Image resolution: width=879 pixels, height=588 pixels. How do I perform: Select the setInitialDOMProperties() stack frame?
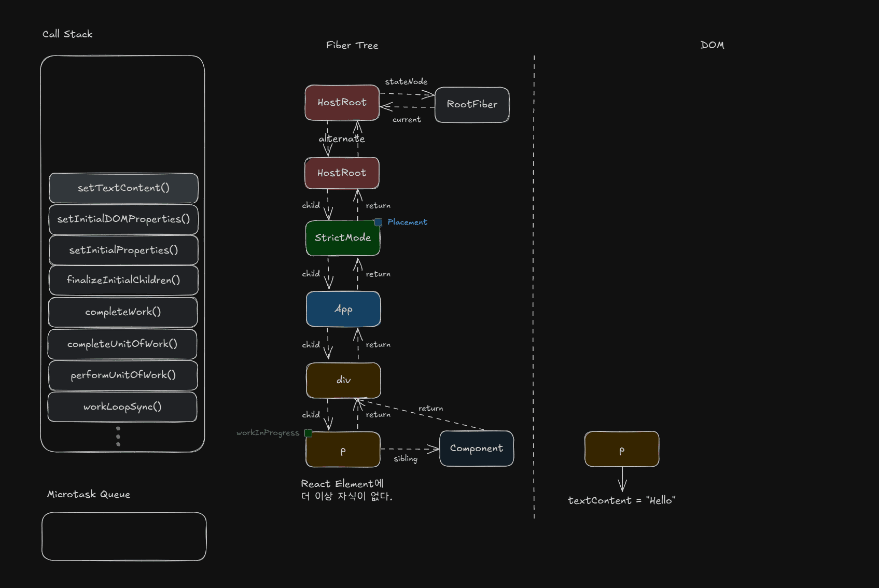(x=123, y=219)
